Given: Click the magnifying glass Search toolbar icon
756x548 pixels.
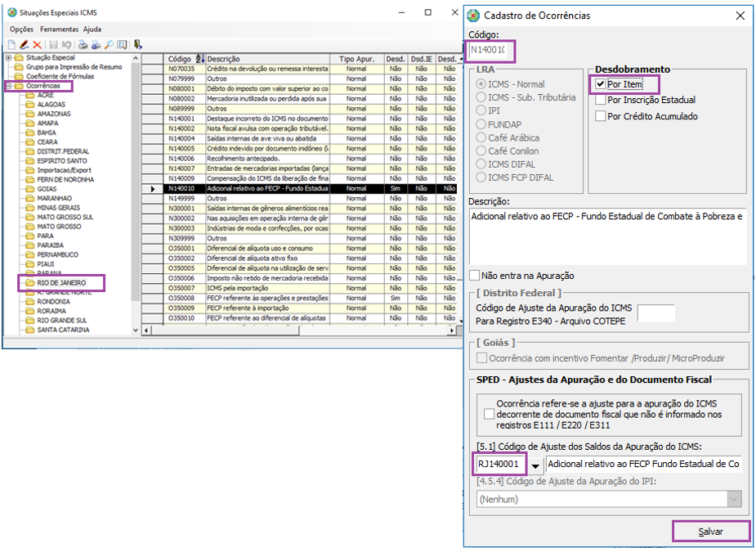Looking at the screenshot, I should pos(109,45).
